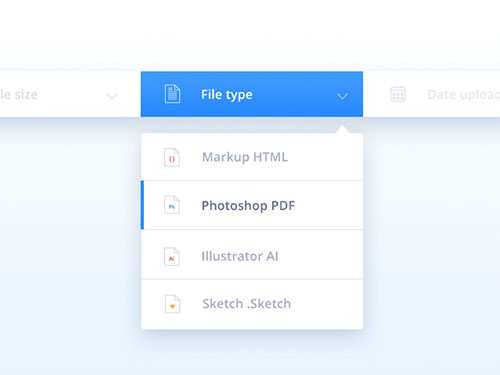The width and height of the screenshot is (500, 375).
Task: Pick Illustrator AI option text
Action: [240, 256]
